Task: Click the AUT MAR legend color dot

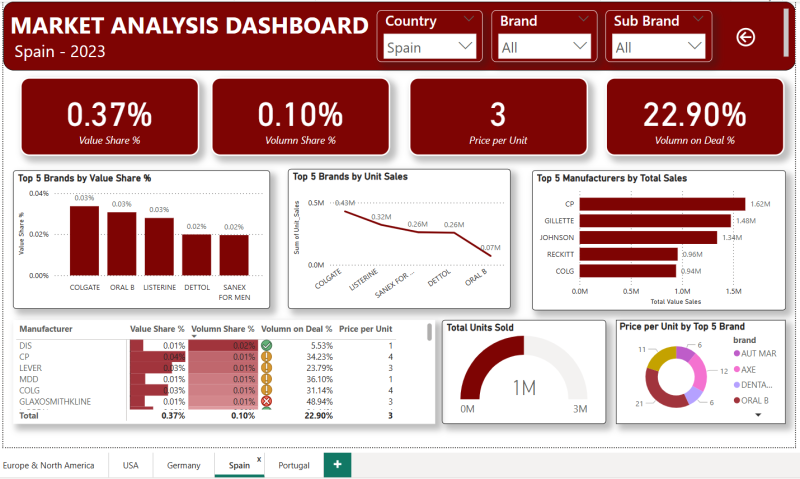Action: [x=737, y=353]
